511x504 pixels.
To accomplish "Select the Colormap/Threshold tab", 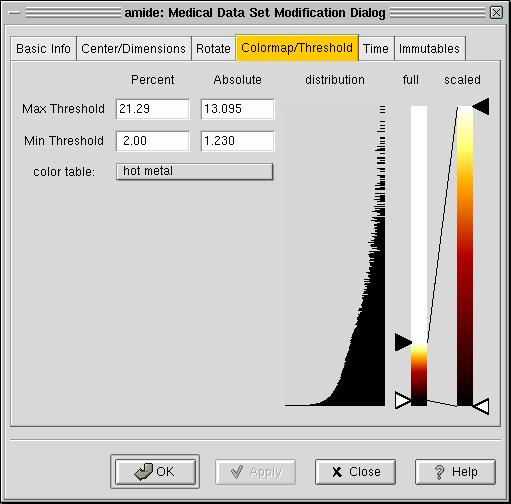I will (x=297, y=48).
